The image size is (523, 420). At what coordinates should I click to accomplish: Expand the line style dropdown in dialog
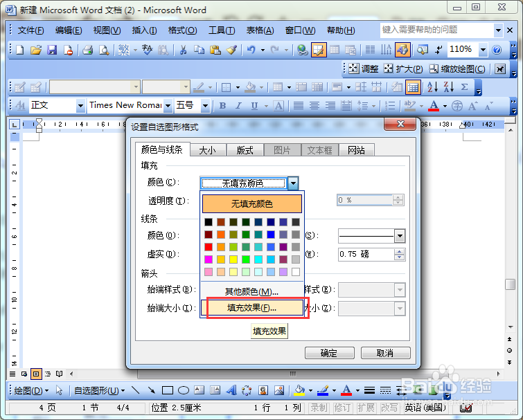[x=400, y=236]
